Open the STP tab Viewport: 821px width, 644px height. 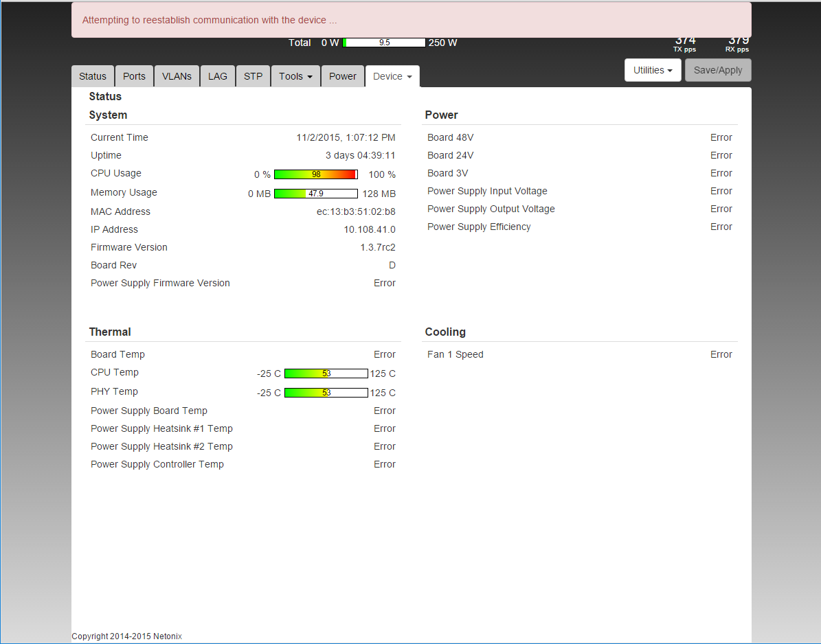pyautogui.click(x=253, y=76)
